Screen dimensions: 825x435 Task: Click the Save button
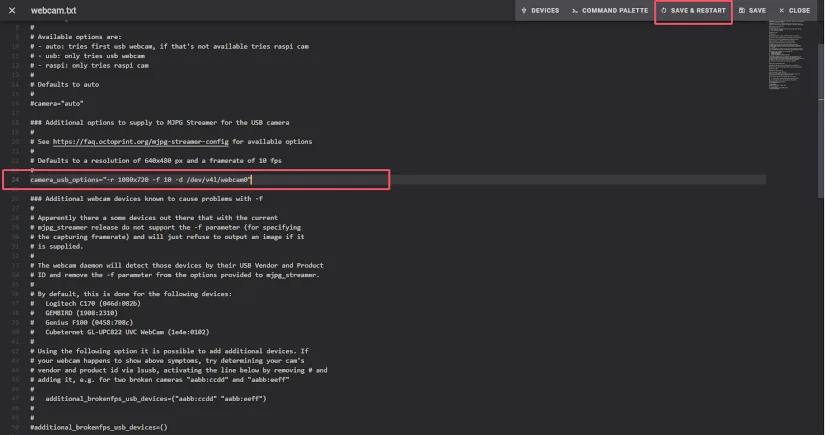click(x=752, y=11)
